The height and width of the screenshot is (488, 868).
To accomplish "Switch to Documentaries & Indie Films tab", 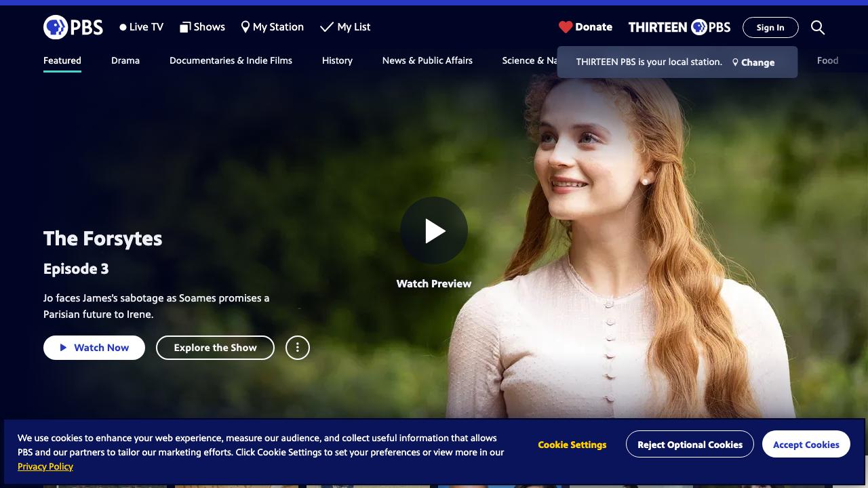I will 231,60.
